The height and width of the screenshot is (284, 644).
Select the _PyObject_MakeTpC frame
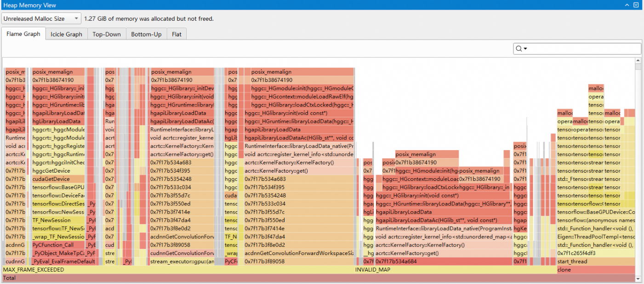point(58,253)
